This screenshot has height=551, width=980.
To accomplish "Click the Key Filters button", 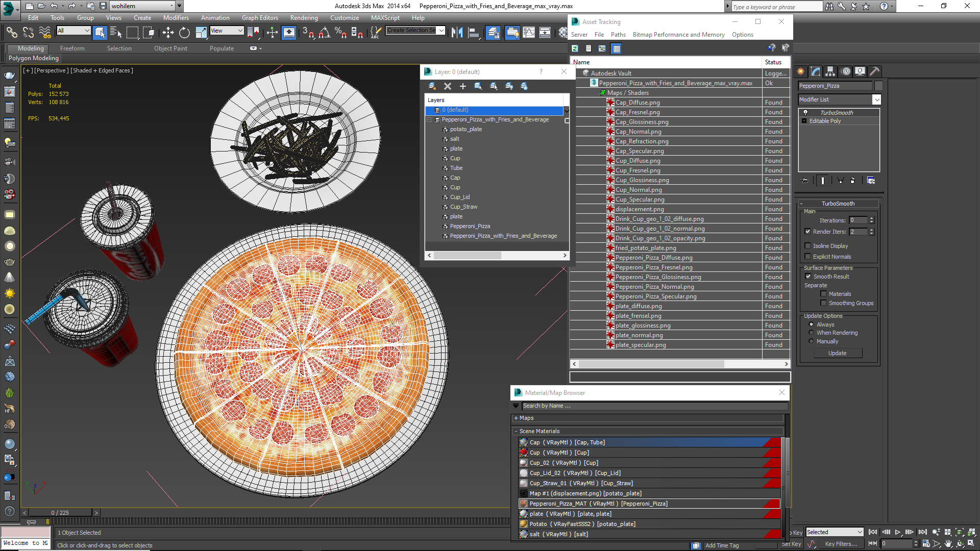I will (841, 544).
